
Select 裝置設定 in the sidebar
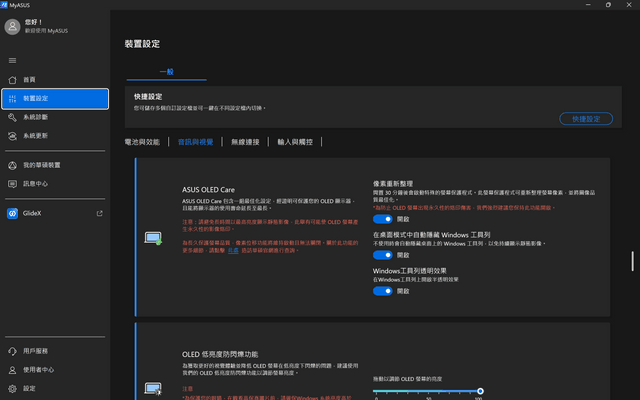pyautogui.click(x=55, y=98)
